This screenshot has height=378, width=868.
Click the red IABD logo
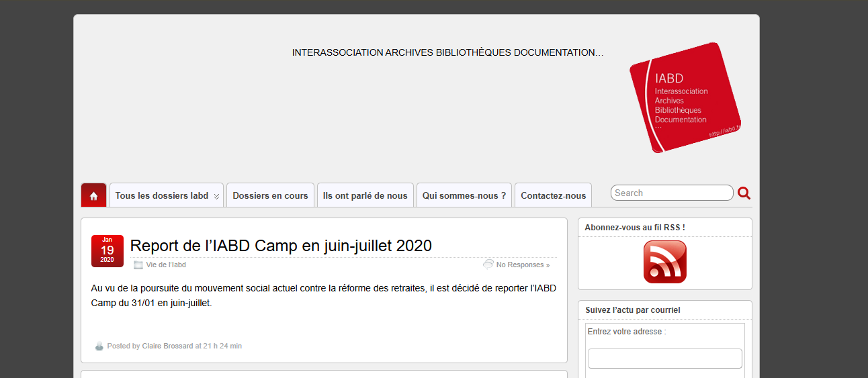(x=685, y=98)
